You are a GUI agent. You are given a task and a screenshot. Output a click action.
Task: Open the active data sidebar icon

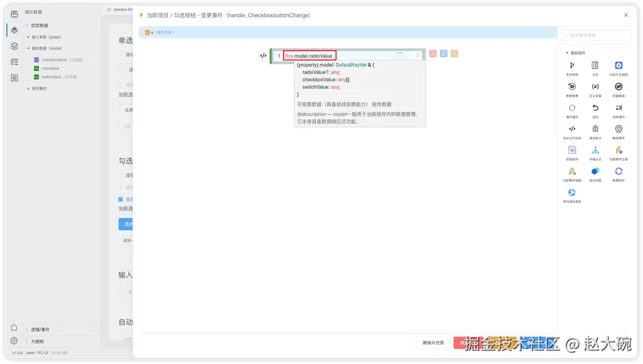(x=14, y=30)
